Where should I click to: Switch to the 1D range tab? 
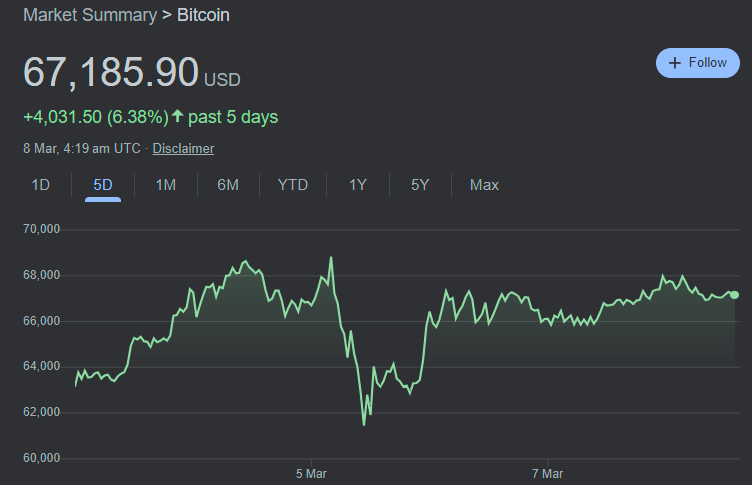pos(40,185)
